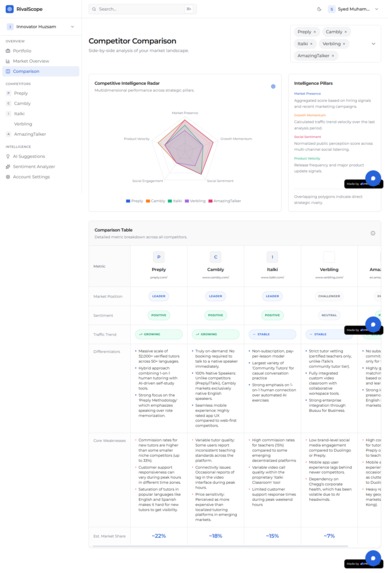Open the Innovator Huzaam workspace dropdown

[x=41, y=27]
